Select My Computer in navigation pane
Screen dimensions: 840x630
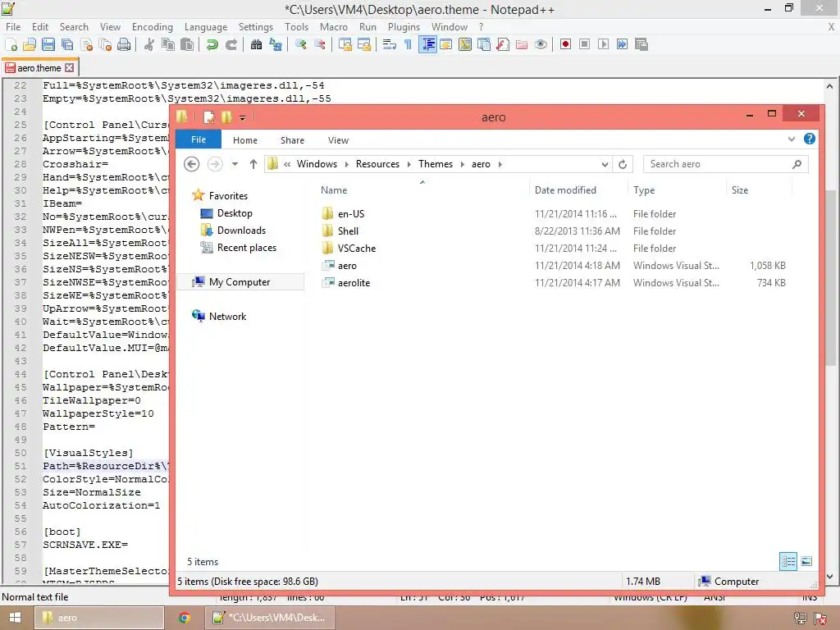pyautogui.click(x=240, y=282)
